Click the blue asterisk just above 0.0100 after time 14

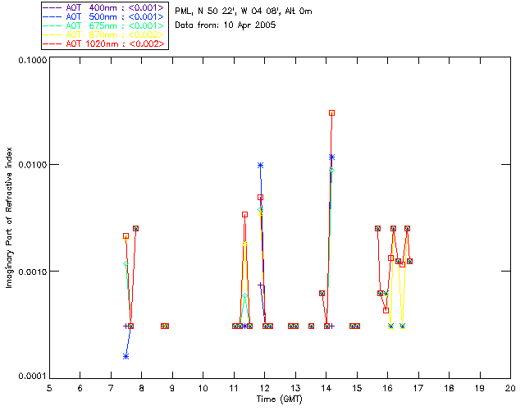pyautogui.click(x=331, y=157)
